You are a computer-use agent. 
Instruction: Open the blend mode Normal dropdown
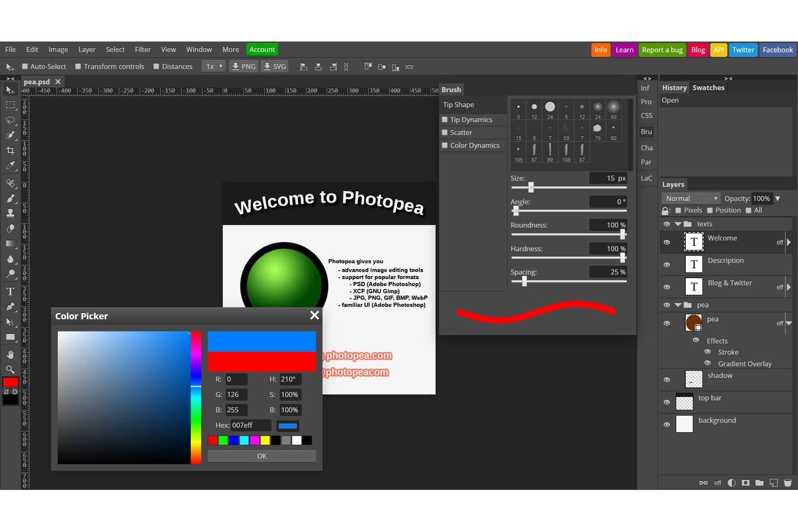691,198
